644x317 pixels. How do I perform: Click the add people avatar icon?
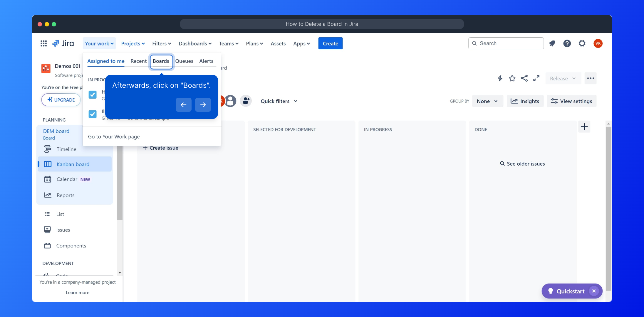(246, 101)
